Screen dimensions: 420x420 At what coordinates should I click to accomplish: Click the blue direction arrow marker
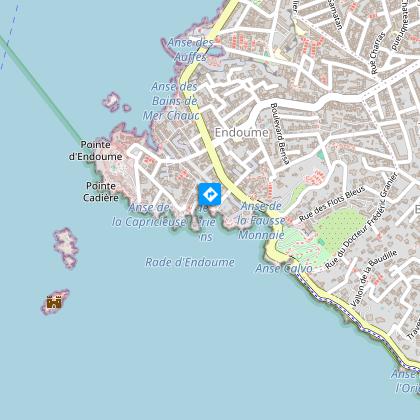(x=210, y=194)
